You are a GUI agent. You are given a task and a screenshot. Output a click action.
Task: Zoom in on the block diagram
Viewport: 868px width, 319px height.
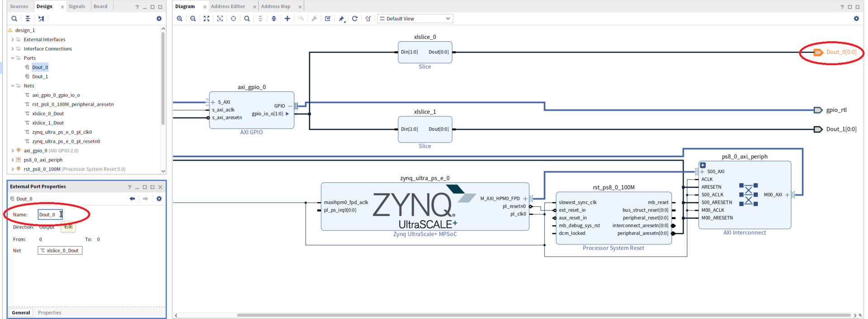[x=179, y=19]
